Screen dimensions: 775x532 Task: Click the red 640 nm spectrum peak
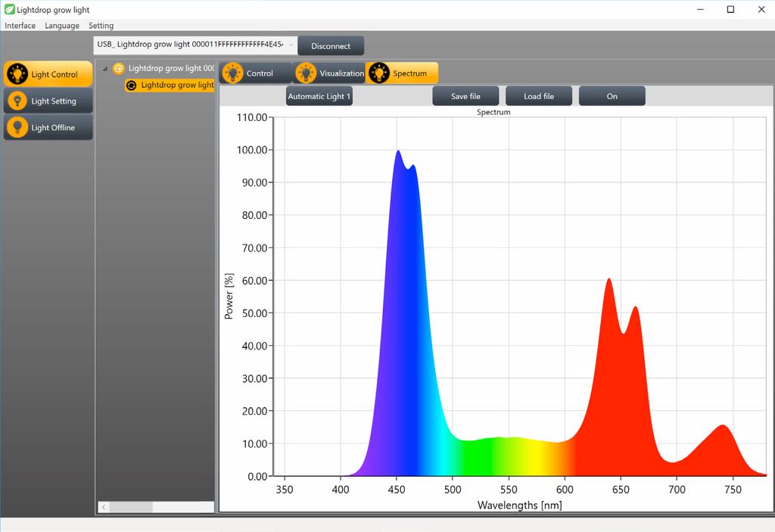609,280
